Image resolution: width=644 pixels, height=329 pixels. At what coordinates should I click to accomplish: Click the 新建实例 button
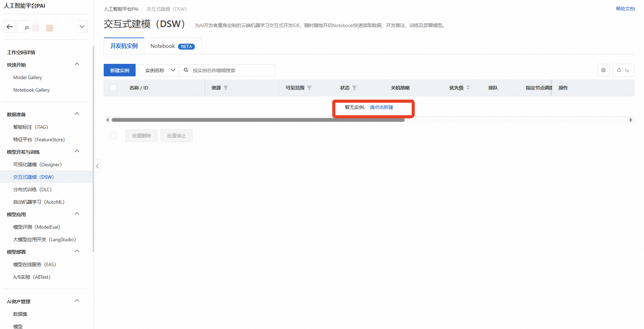120,70
